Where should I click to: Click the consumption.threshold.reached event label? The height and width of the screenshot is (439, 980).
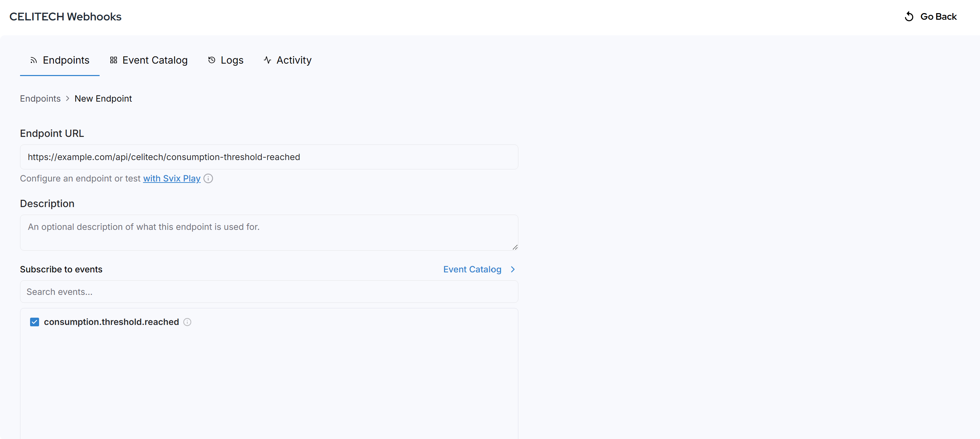pyautogui.click(x=111, y=322)
